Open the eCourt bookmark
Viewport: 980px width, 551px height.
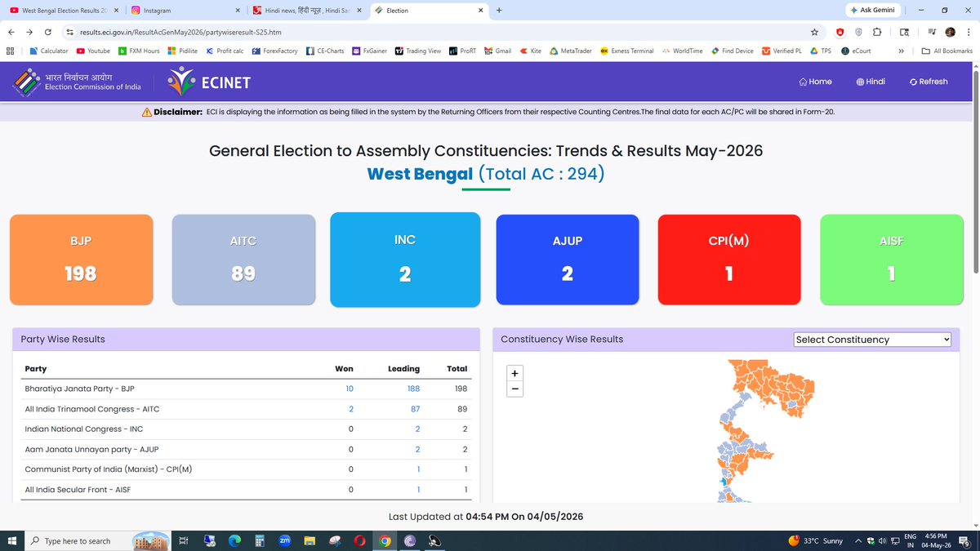[856, 51]
